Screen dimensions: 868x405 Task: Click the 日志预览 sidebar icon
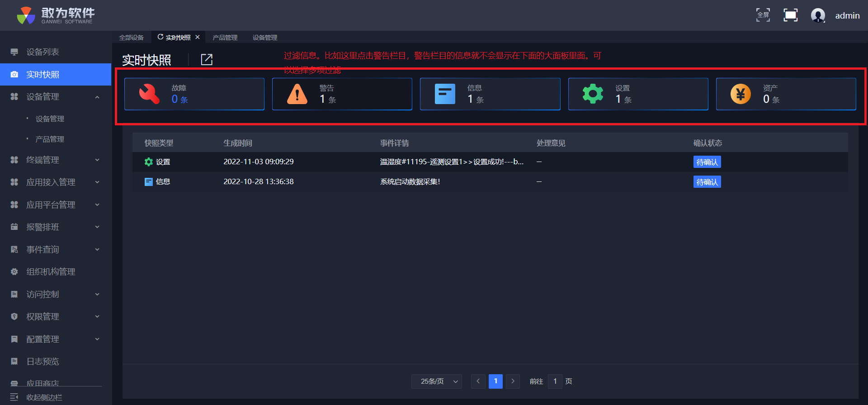click(x=14, y=362)
